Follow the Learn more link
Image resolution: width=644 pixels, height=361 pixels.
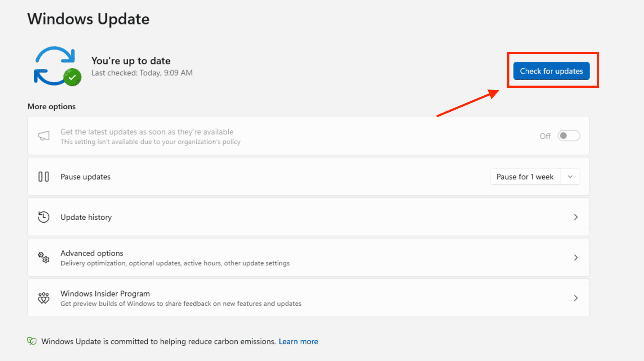(x=298, y=342)
